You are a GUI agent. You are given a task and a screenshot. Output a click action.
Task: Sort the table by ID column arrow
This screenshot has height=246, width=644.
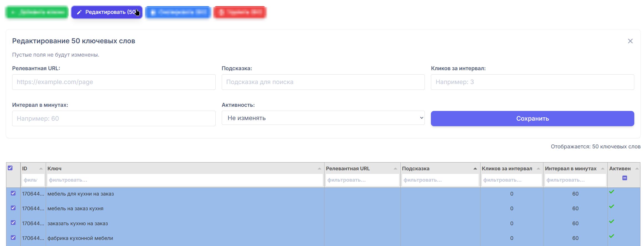click(x=41, y=169)
